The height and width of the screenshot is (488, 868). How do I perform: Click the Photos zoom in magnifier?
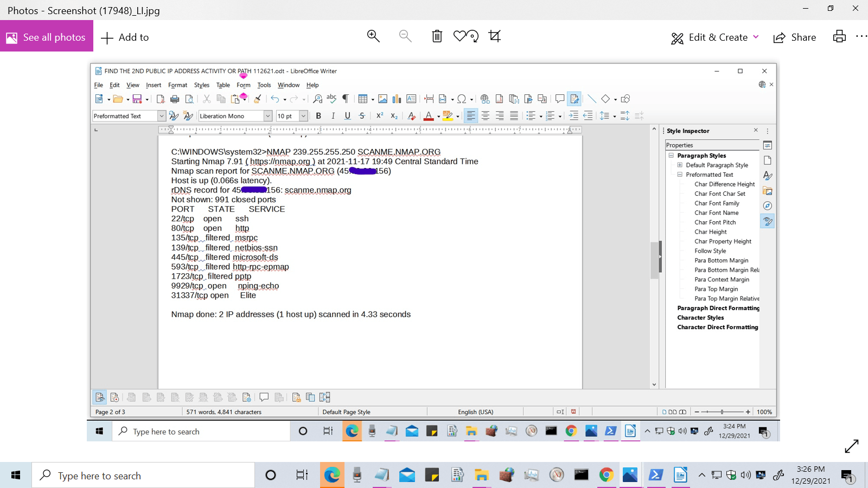373,36
